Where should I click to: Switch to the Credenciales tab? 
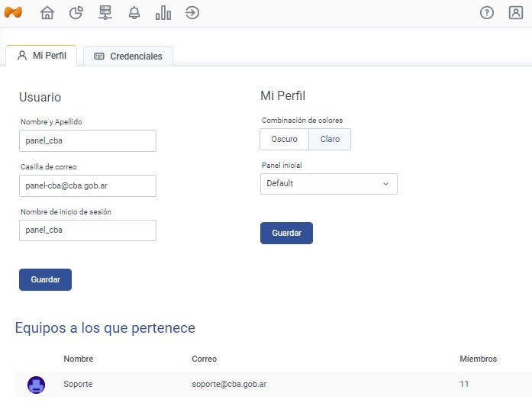pyautogui.click(x=128, y=56)
